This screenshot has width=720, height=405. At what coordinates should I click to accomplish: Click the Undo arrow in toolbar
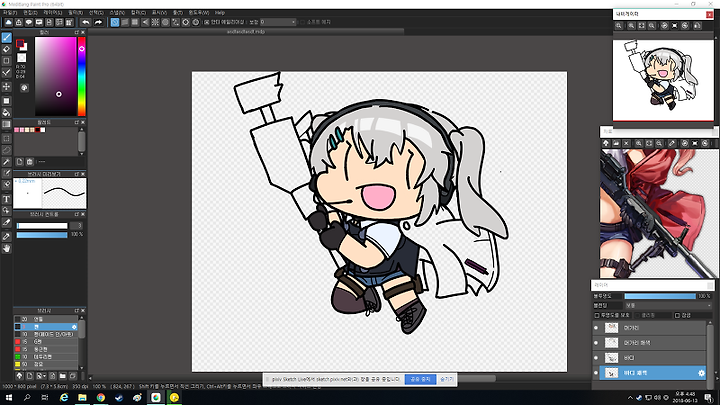tap(86, 22)
